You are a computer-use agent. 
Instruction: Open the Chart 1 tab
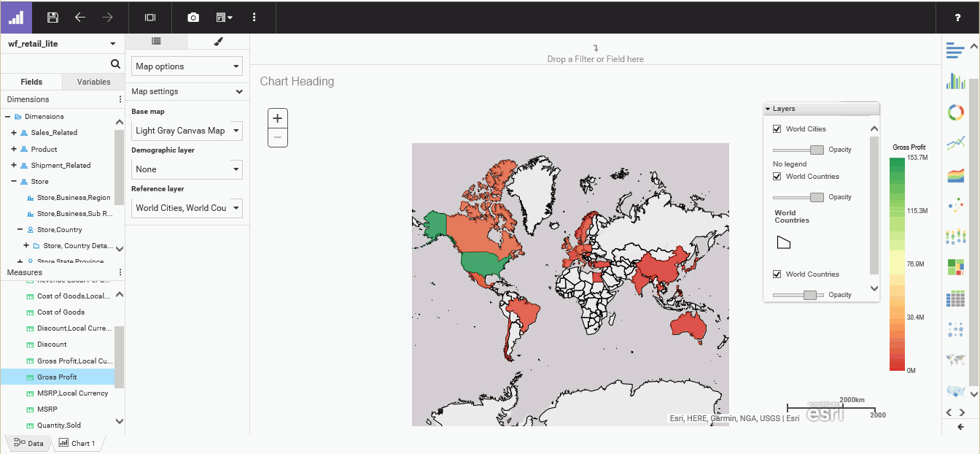point(77,443)
